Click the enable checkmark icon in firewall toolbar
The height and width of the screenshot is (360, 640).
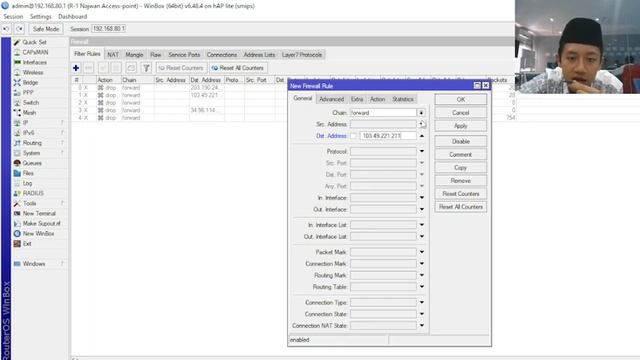point(103,68)
